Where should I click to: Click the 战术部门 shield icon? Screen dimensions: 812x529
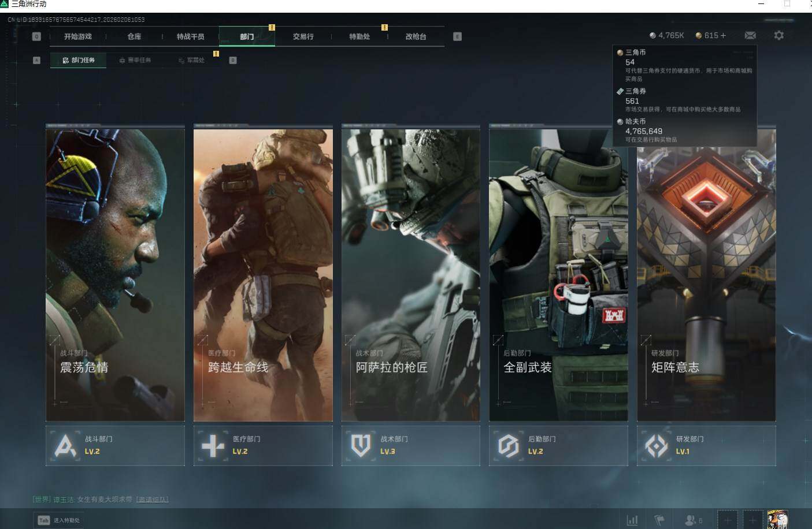pyautogui.click(x=361, y=446)
